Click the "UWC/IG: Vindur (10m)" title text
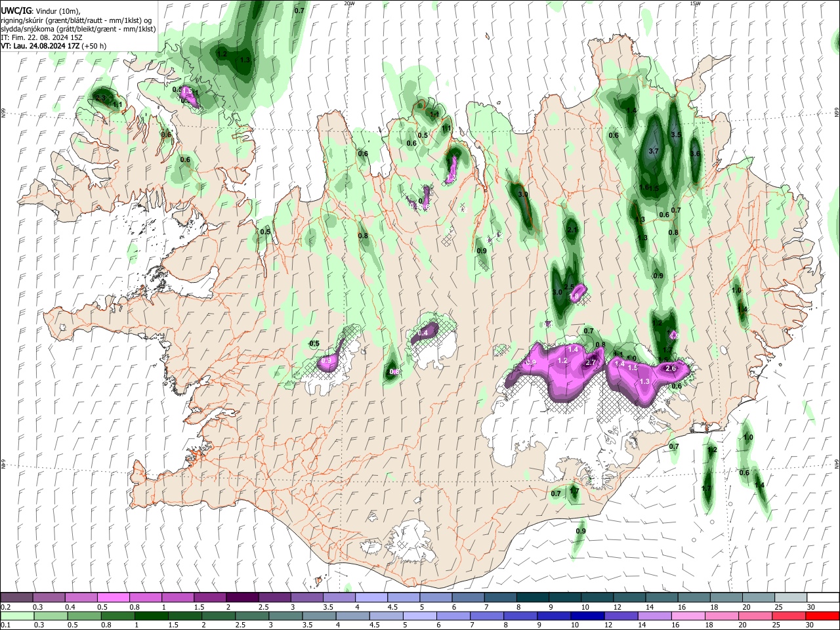840x630 pixels. click(x=40, y=11)
